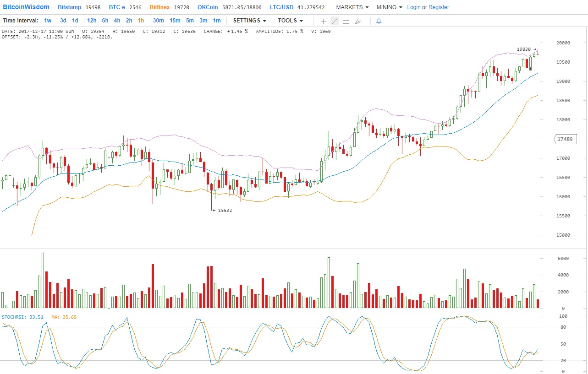Open the SETTINGS dropdown
Screen dimensions: 588x374
click(250, 21)
